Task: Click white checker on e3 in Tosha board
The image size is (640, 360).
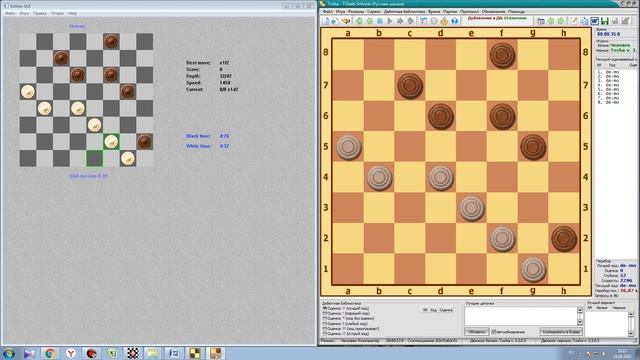Action: 471,208
